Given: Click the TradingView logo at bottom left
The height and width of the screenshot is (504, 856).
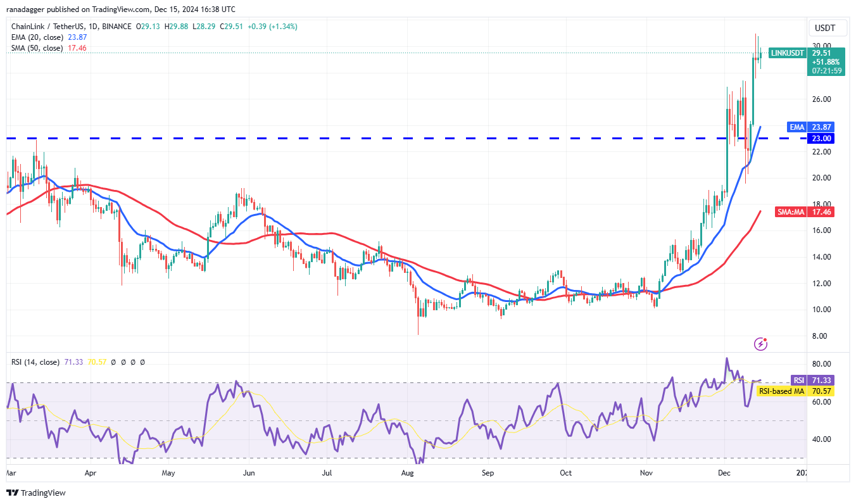Looking at the screenshot, I should pyautogui.click(x=36, y=493).
